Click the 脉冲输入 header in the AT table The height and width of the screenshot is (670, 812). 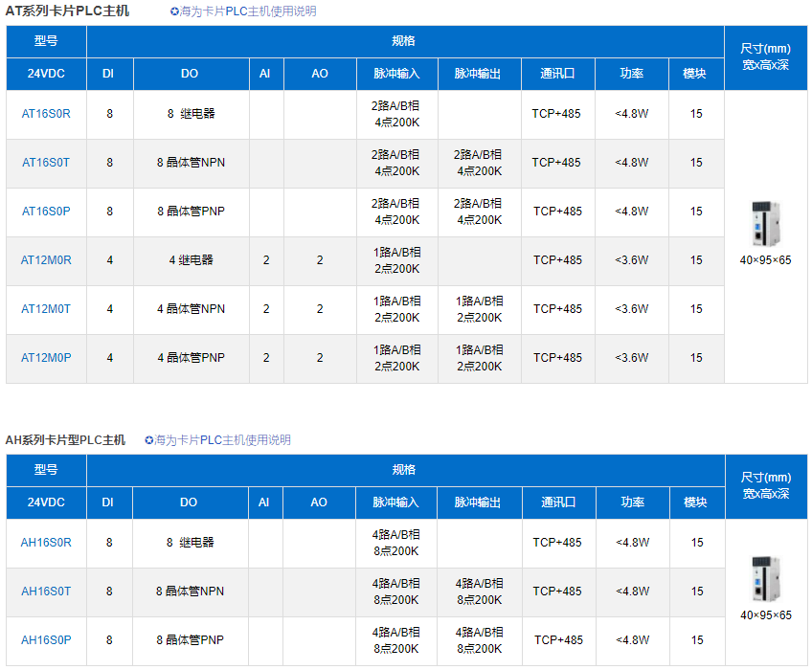pyautogui.click(x=396, y=74)
